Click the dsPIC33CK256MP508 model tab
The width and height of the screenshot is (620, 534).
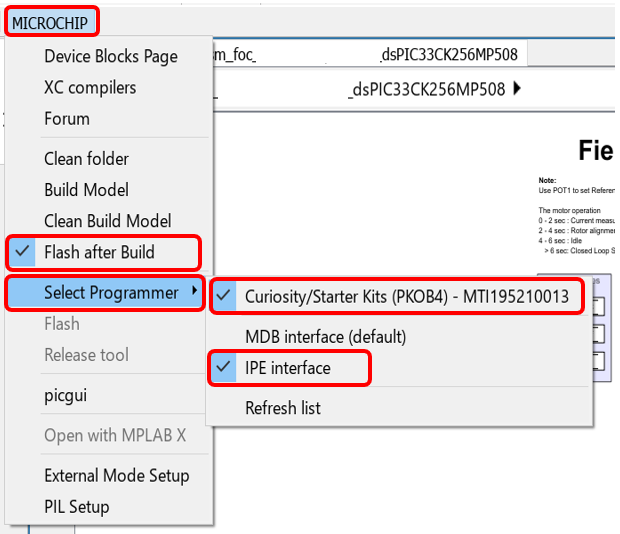tap(370, 55)
